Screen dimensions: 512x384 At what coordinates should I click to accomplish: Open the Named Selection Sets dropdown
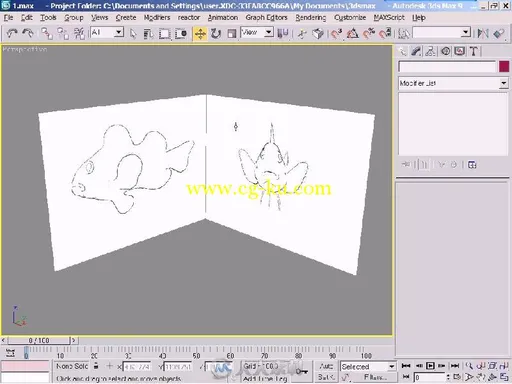point(441,33)
